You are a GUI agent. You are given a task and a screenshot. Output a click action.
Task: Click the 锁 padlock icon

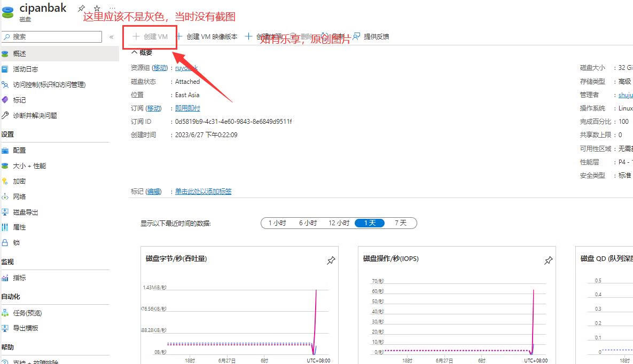(x=5, y=242)
